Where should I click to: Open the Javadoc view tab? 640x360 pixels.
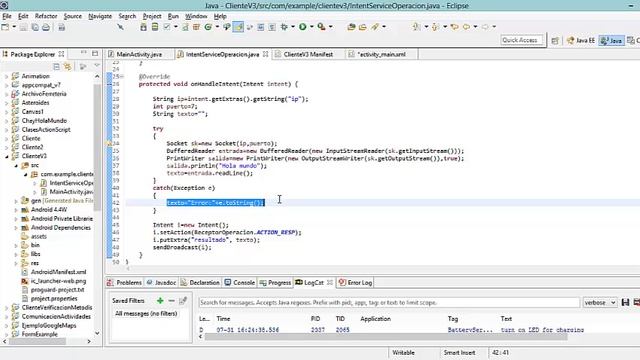(x=162, y=282)
